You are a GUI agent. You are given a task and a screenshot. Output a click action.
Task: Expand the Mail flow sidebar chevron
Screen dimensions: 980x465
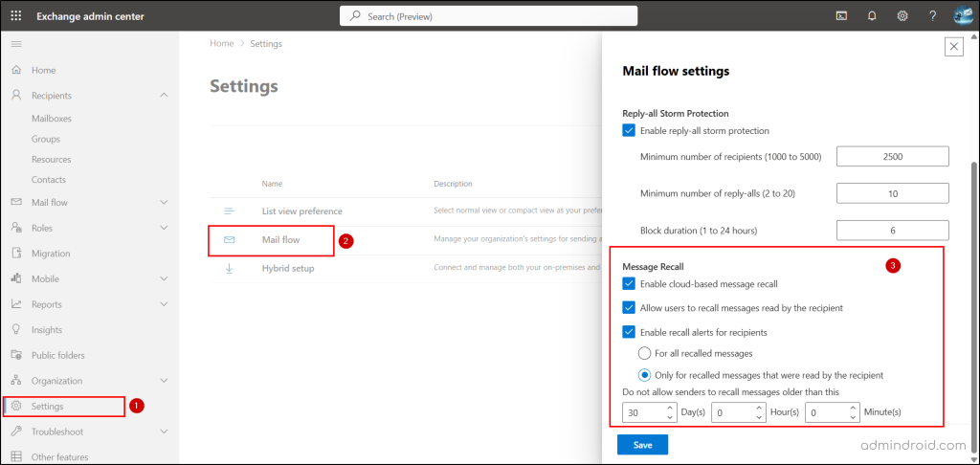pyautogui.click(x=165, y=203)
